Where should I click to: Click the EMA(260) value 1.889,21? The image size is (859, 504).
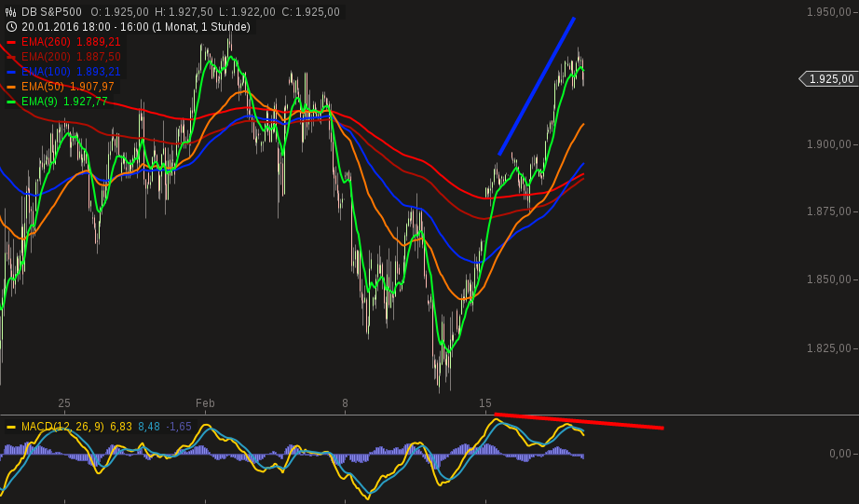tap(99, 42)
